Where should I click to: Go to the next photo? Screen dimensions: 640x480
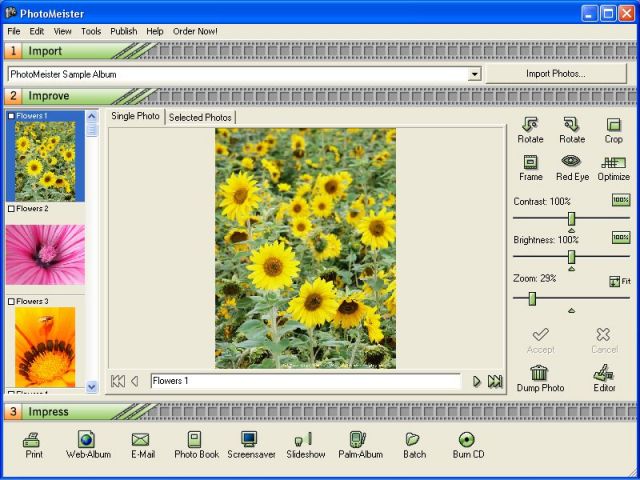[477, 381]
